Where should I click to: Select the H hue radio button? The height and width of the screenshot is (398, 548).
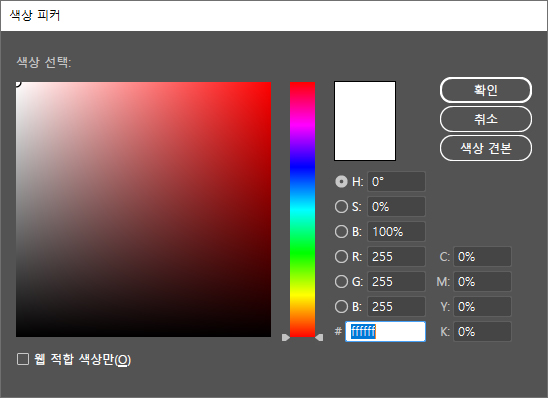(341, 182)
